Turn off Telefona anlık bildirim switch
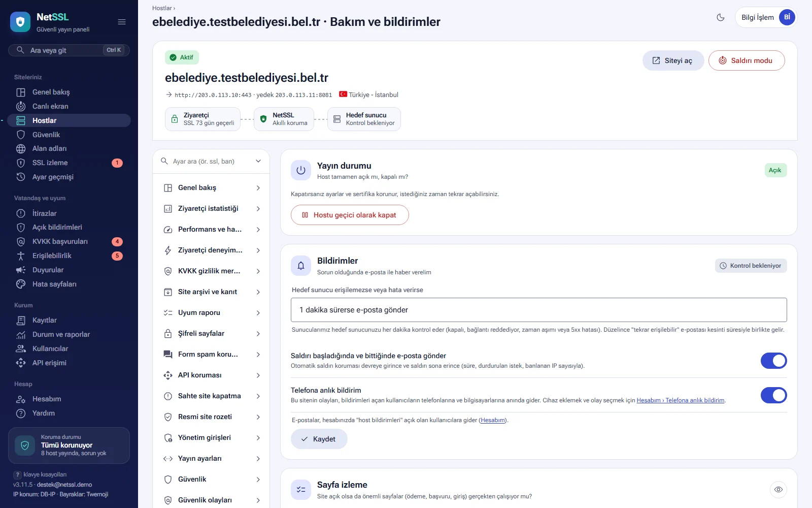Screen dimensions: 812x508 point(773,395)
